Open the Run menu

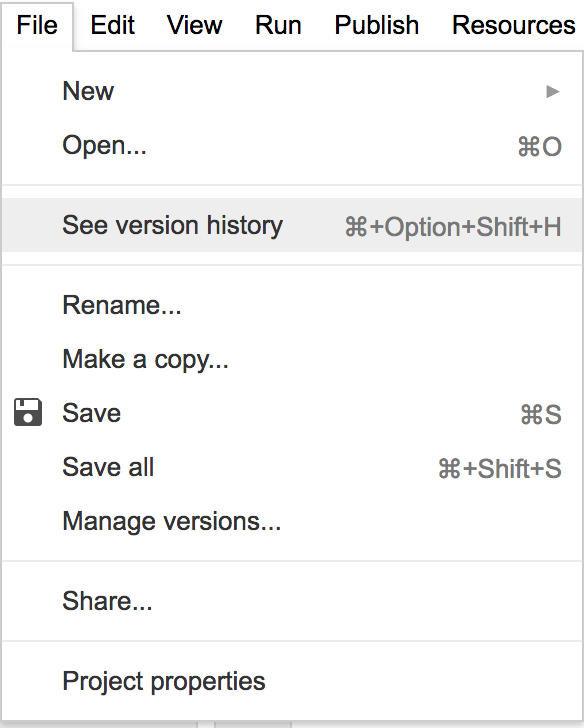[278, 25]
